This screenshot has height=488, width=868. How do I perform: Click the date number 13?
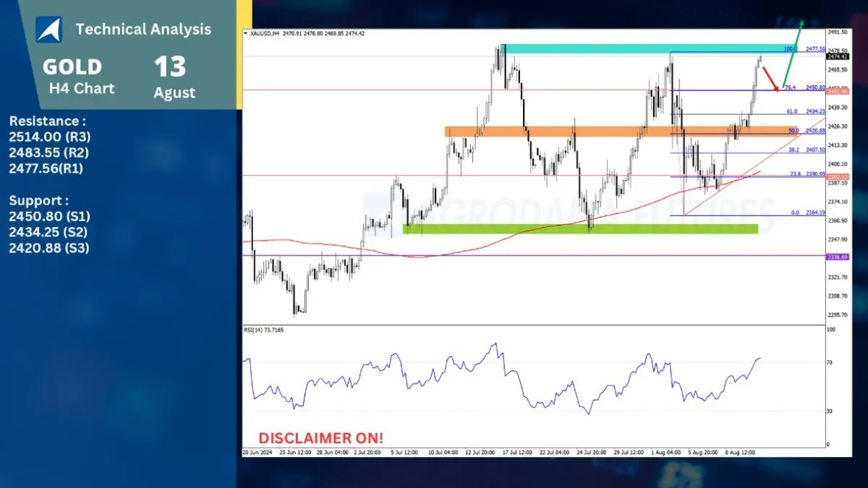[x=170, y=67]
